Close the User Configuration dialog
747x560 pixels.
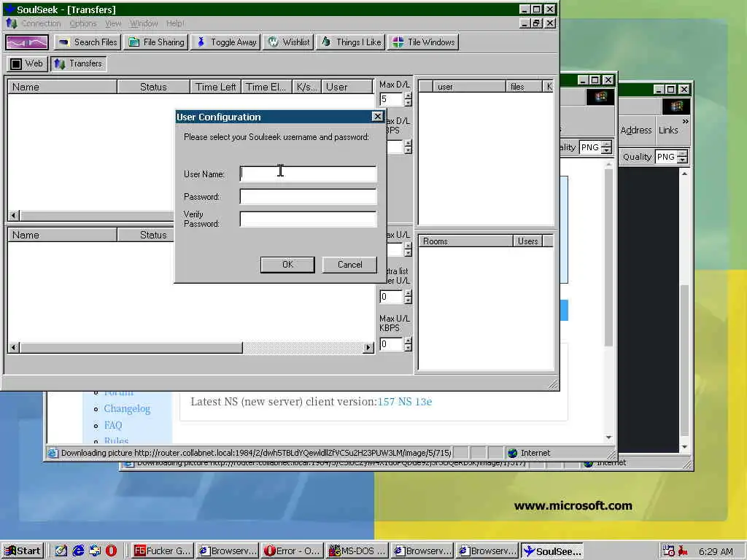coord(377,117)
